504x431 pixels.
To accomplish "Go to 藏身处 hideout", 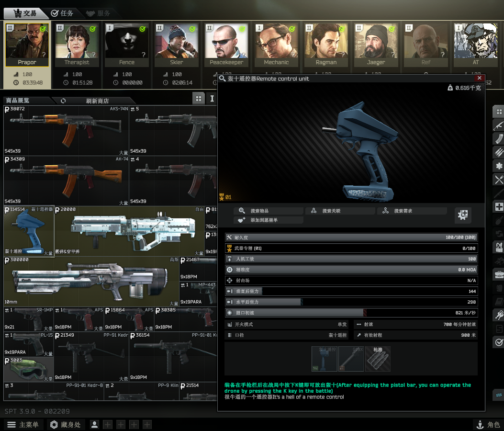I will coord(66,425).
